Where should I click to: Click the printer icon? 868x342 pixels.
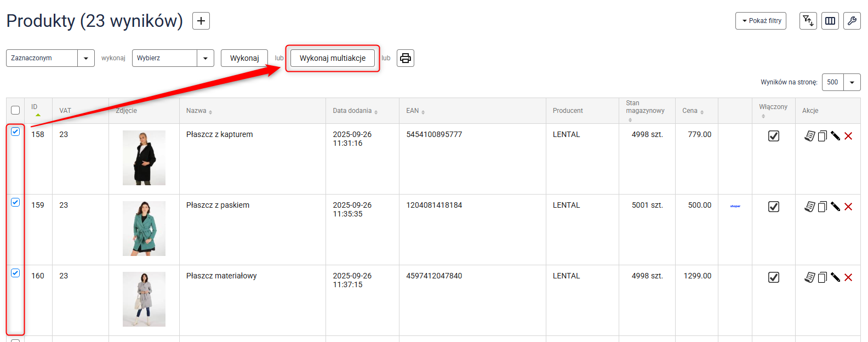pyautogui.click(x=406, y=58)
